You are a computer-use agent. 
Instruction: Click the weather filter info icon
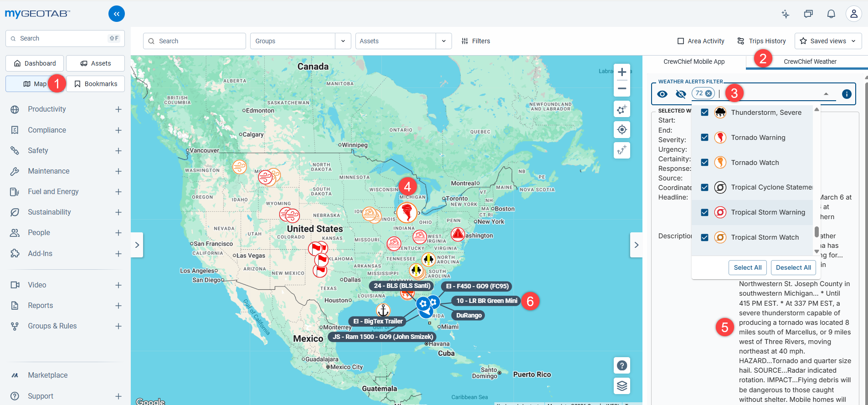[x=846, y=94]
